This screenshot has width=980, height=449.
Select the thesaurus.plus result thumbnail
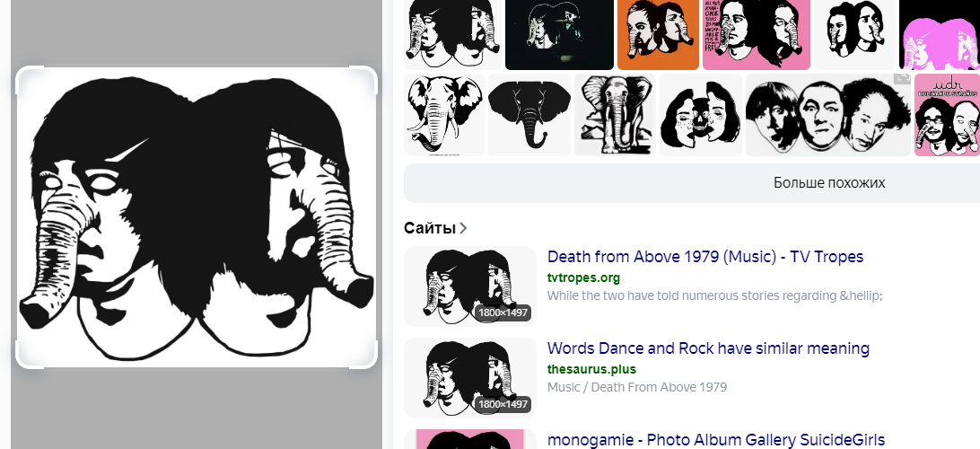(x=470, y=378)
